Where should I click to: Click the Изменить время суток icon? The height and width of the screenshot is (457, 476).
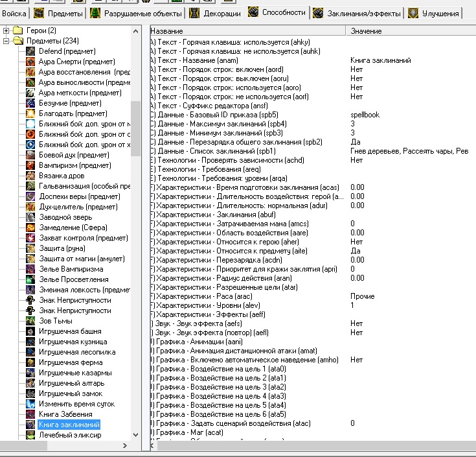tap(30, 404)
